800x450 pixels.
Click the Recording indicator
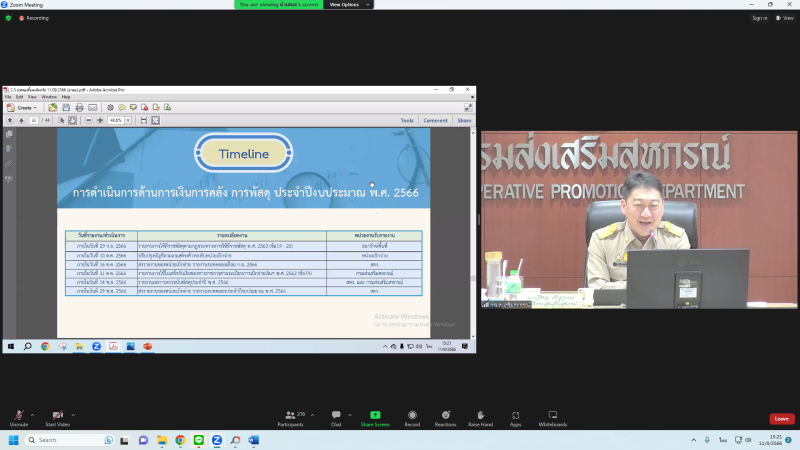point(34,18)
